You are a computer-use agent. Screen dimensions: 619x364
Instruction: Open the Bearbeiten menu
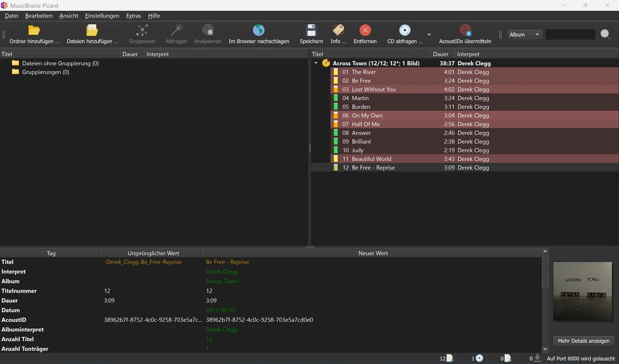click(39, 16)
